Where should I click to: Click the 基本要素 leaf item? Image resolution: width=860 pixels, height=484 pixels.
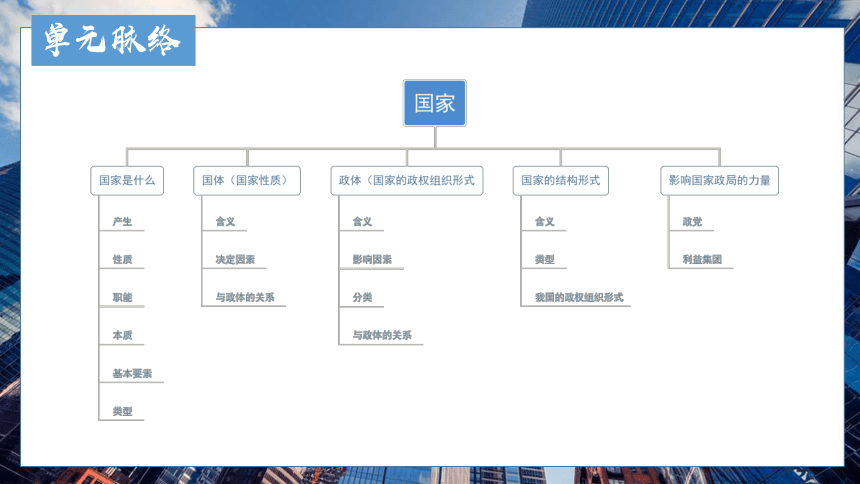[132, 374]
